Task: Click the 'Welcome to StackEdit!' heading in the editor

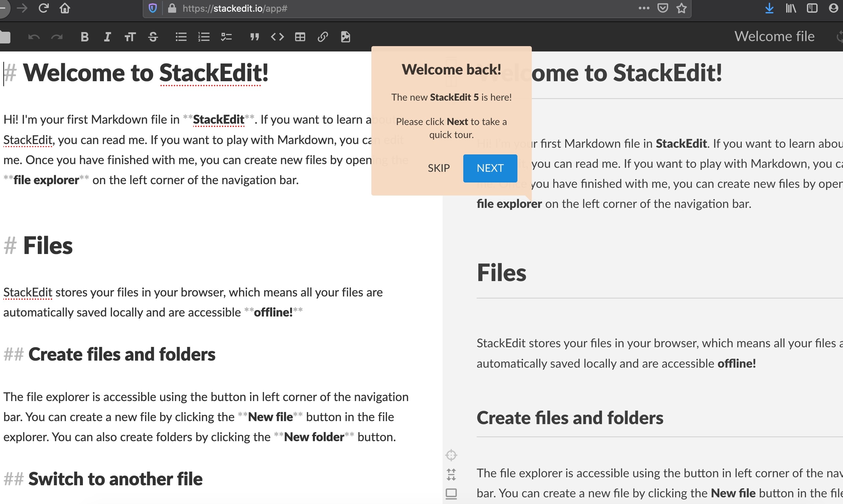Action: coord(146,73)
